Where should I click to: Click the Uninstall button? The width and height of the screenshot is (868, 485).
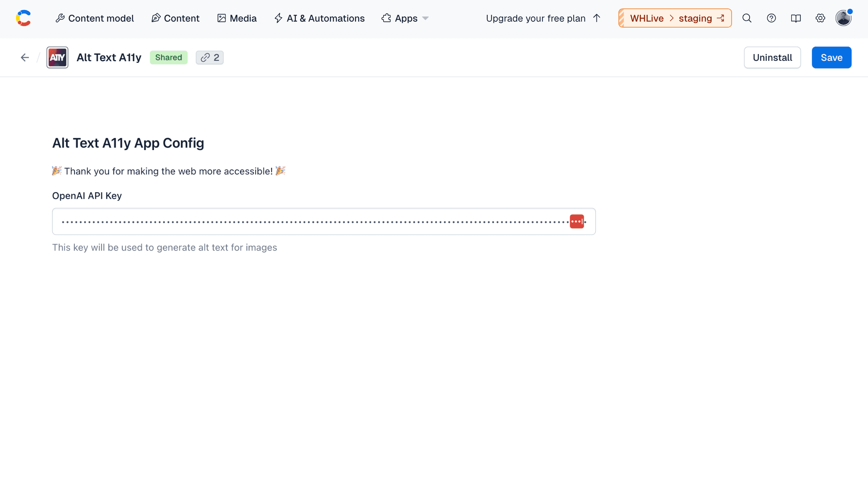click(x=772, y=58)
